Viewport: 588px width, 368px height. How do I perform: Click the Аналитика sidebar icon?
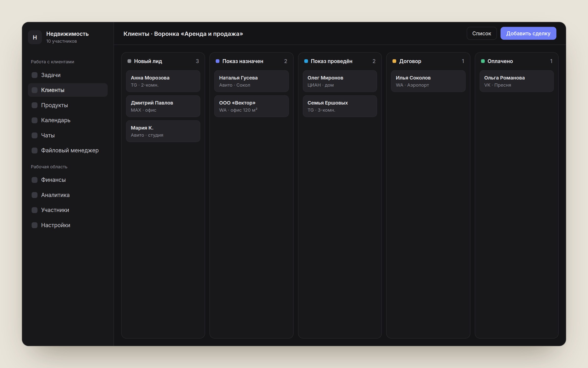(x=35, y=195)
